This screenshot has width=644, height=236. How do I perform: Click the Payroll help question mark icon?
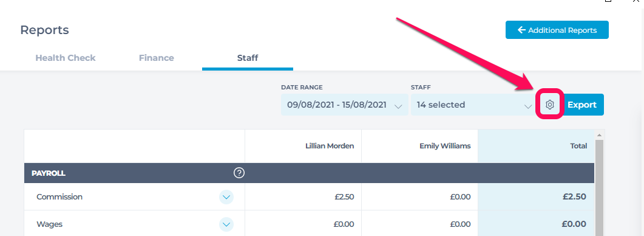(x=239, y=173)
